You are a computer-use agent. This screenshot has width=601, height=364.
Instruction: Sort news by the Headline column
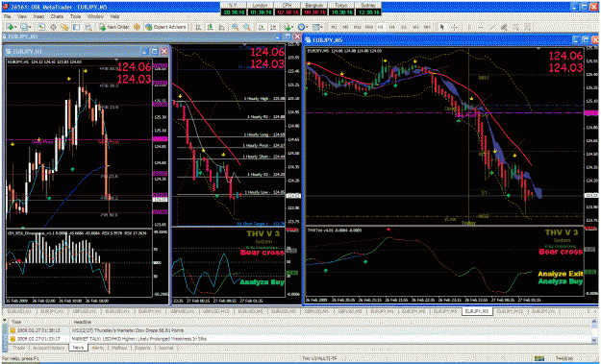[330, 322]
